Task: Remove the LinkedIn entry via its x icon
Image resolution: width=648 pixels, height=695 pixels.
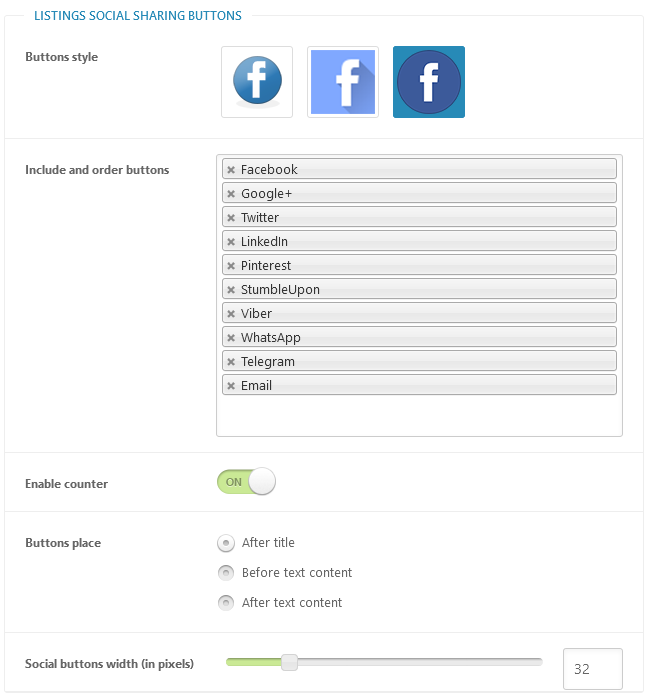Action: coord(231,242)
